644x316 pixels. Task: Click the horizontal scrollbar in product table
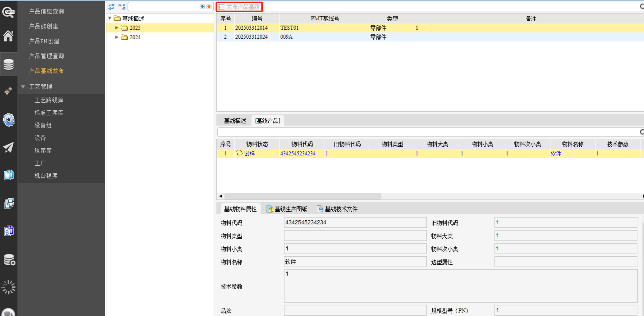[302, 196]
